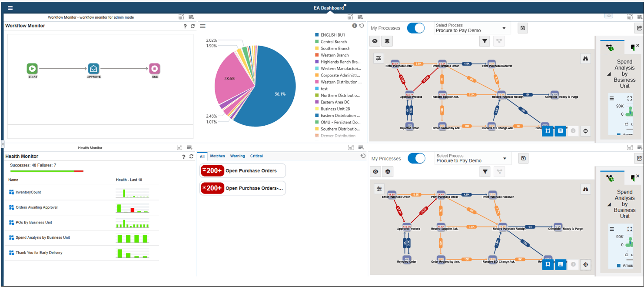The image size is (644, 287).
Task: Toggle My Processes switch in lower viewer
Action: click(416, 158)
